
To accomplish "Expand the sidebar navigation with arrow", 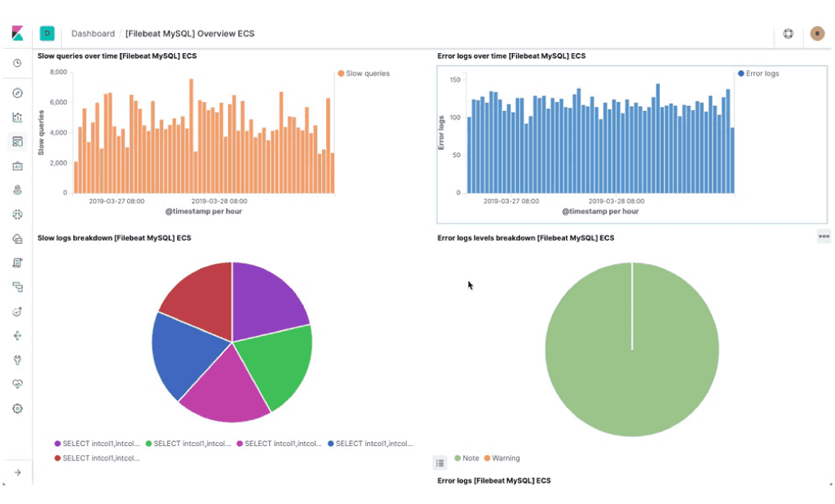I will (17, 472).
